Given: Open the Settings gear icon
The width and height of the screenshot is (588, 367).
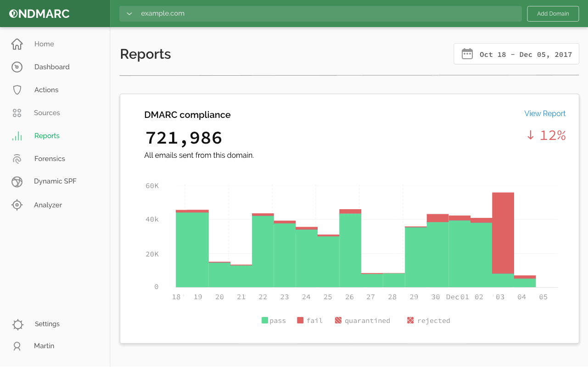Looking at the screenshot, I should coord(17,324).
